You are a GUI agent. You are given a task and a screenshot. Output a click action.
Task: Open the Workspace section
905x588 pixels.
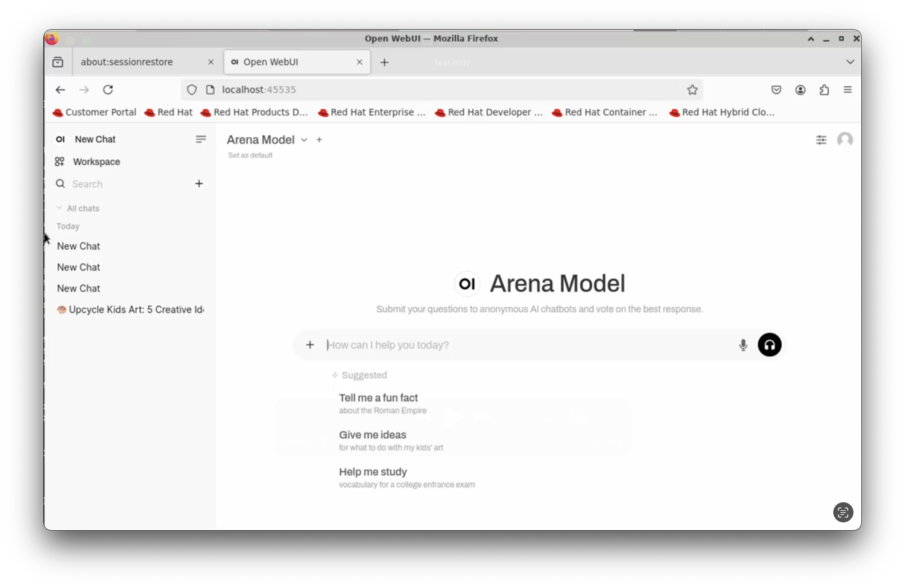click(x=96, y=161)
